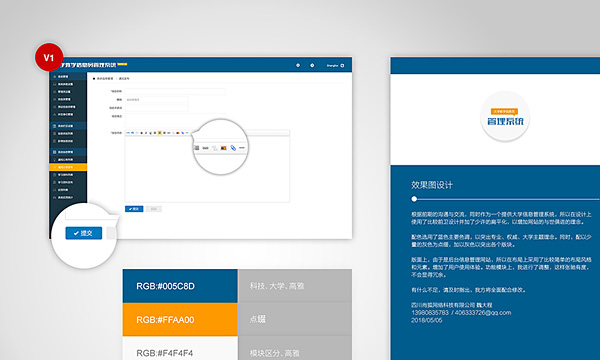Click the 管理系统 circular logo
The image size is (600, 360).
pyautogui.click(x=505, y=117)
